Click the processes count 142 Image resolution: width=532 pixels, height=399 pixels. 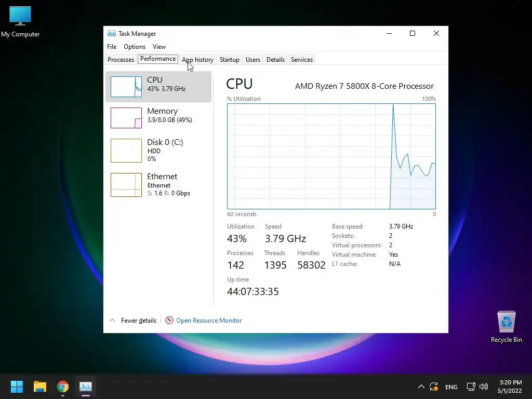[x=235, y=265]
